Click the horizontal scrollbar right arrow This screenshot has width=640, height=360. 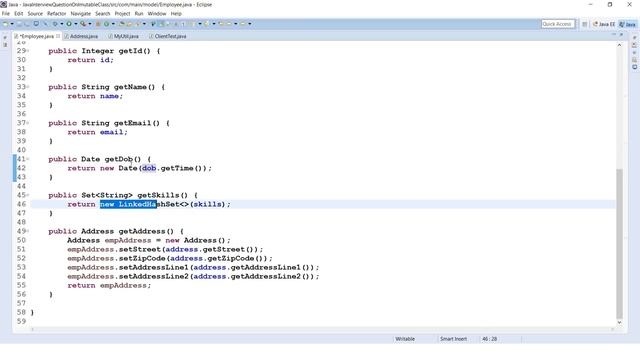click(612, 329)
